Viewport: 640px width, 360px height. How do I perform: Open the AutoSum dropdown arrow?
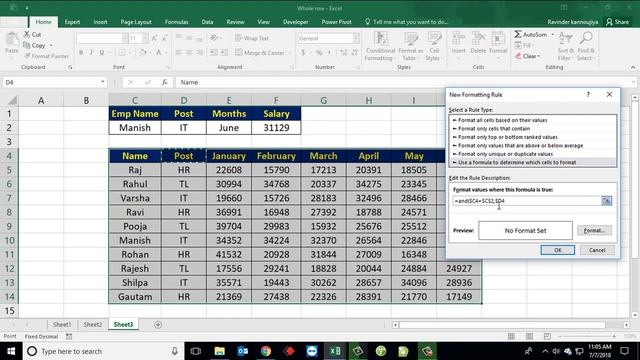(x=553, y=34)
